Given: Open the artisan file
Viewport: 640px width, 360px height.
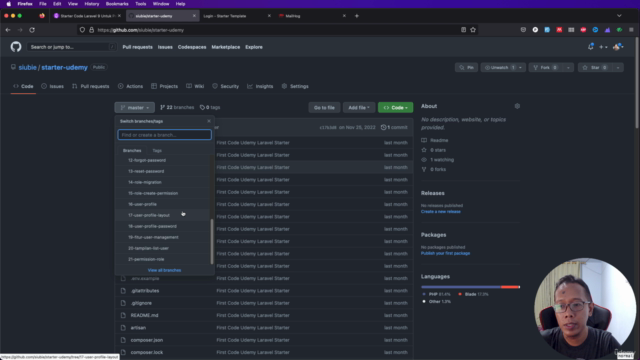Looking at the screenshot, I should (x=138, y=327).
